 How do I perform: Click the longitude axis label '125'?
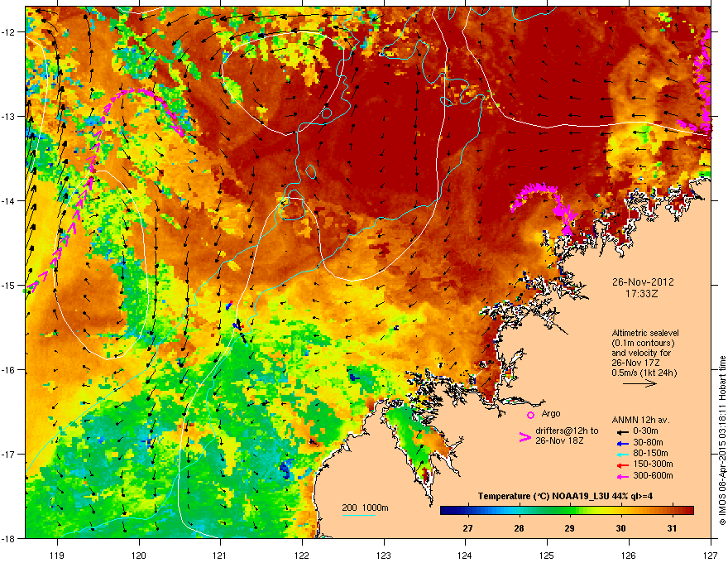tap(547, 555)
